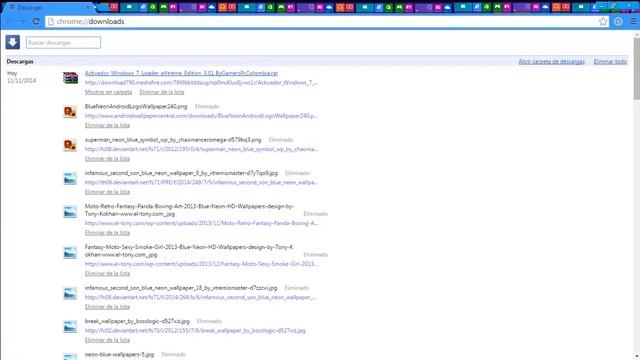Click the icon of the Moto-Retro-Fantasy-Panda download
The image size is (640, 360).
(70, 212)
